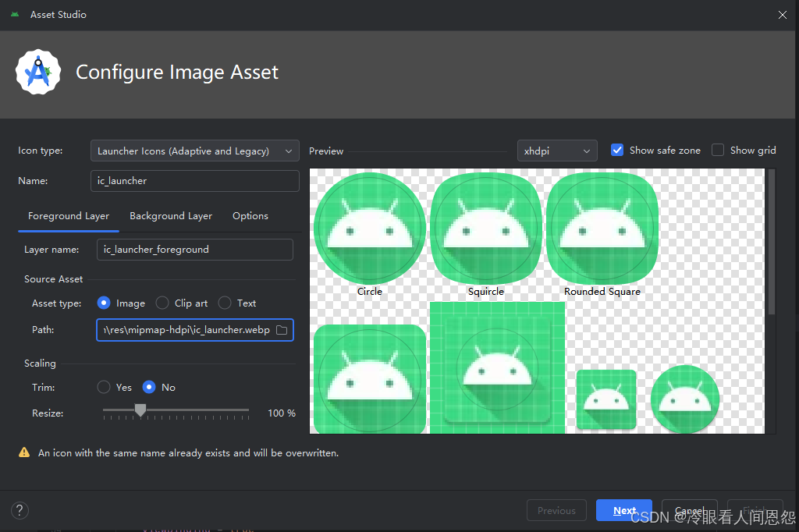Click the Name input field ic_launcher
This screenshot has width=799, height=532.
[x=194, y=181]
